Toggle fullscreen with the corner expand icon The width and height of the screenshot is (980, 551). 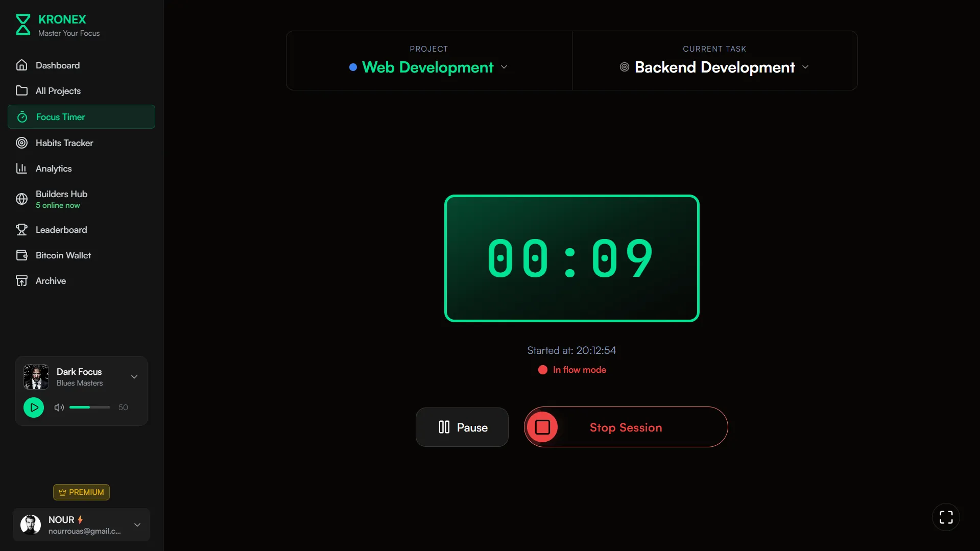946,517
